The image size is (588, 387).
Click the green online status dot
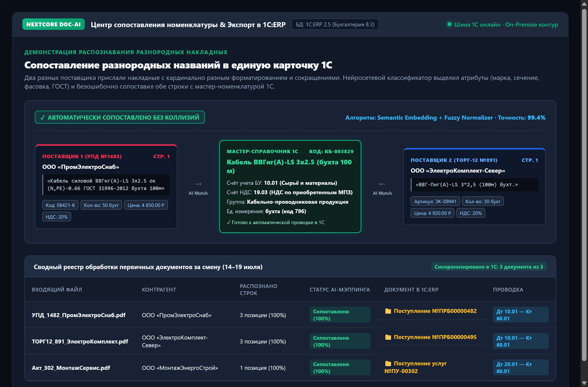pos(449,24)
